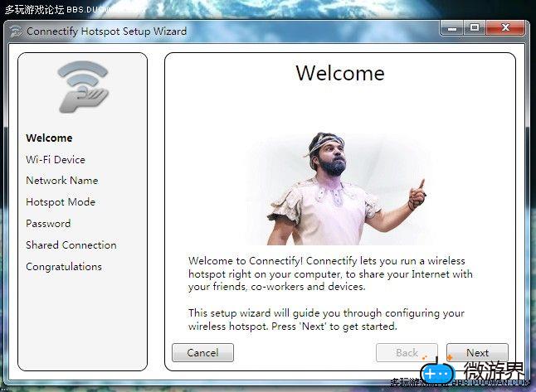Select the Wi-Fi Device step
536x392 pixels.
pos(56,159)
